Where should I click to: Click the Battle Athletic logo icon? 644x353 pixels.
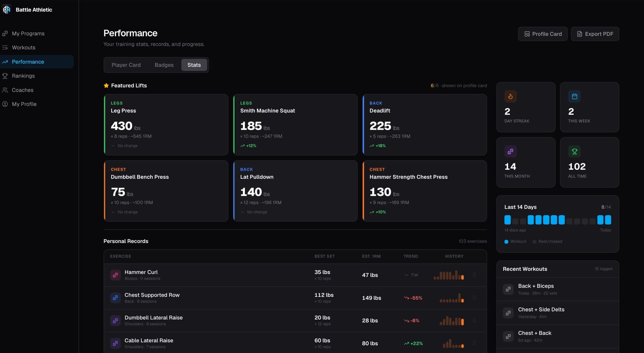click(7, 10)
